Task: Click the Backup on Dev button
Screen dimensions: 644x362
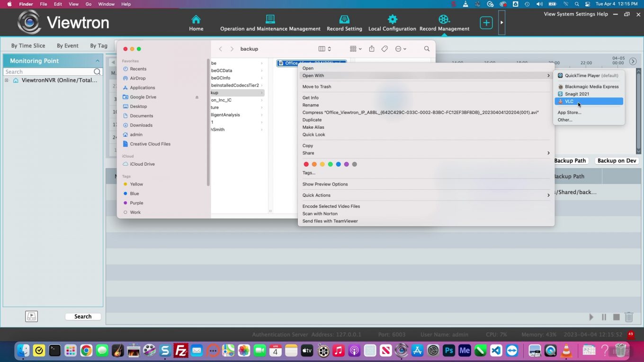Action: point(617,160)
